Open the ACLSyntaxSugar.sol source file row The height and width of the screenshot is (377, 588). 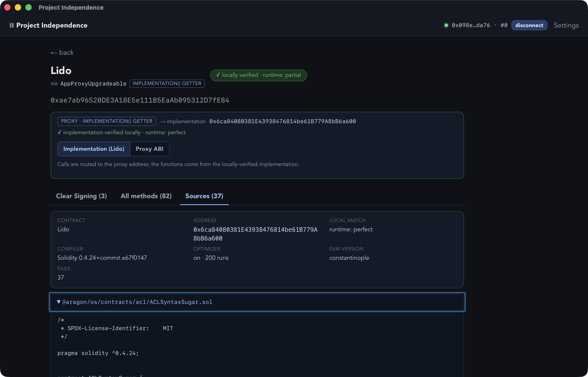pos(257,302)
